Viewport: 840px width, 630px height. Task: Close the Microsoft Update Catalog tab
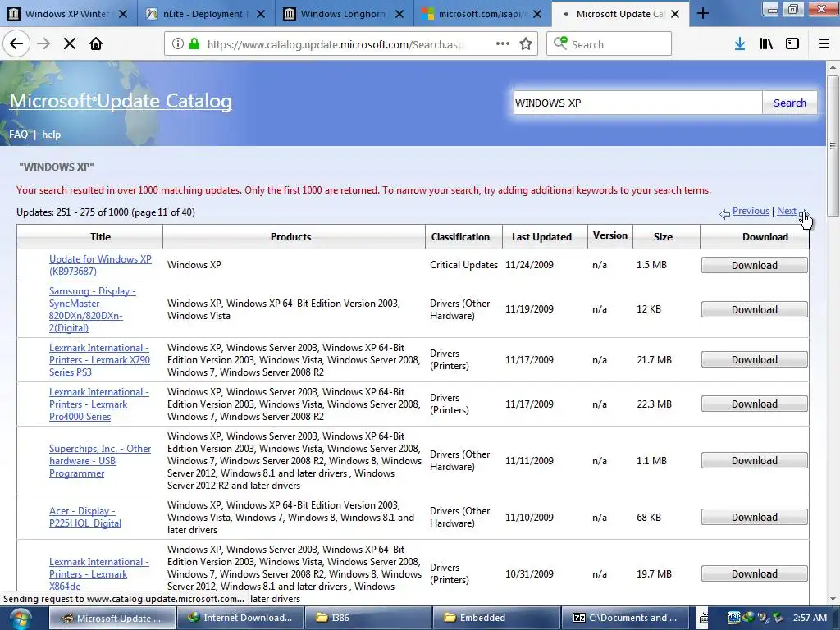coord(676,14)
